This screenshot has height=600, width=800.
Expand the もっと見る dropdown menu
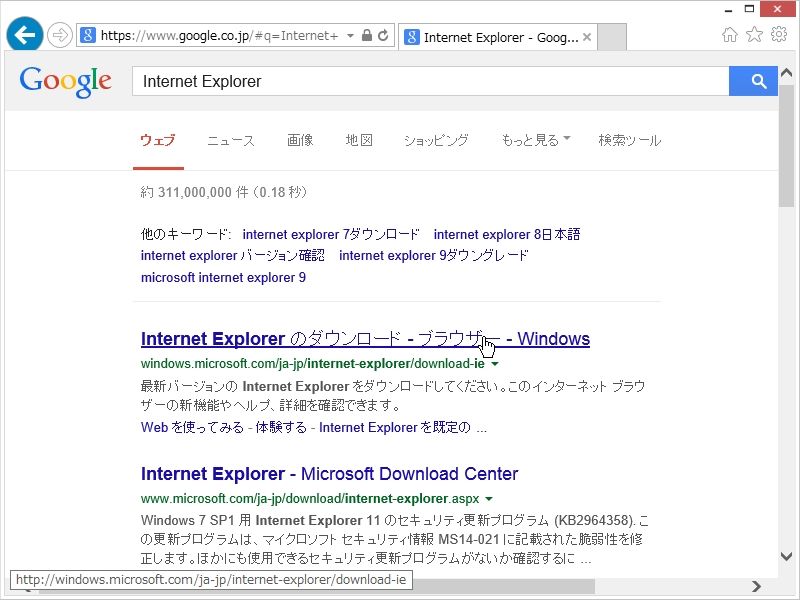point(536,140)
